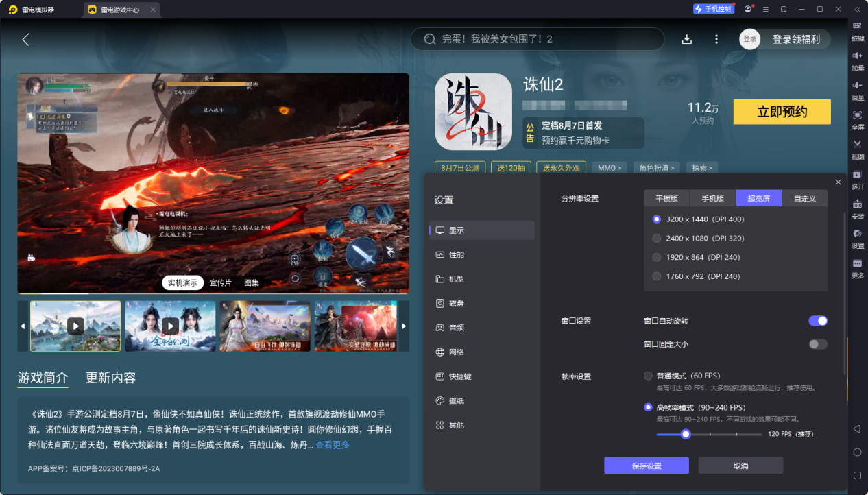
Task: Click the 手机控制 button in the title bar
Action: (713, 9)
